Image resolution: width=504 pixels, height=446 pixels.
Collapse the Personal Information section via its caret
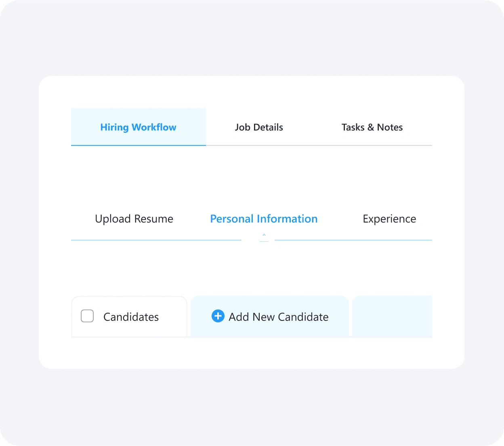pyautogui.click(x=264, y=235)
